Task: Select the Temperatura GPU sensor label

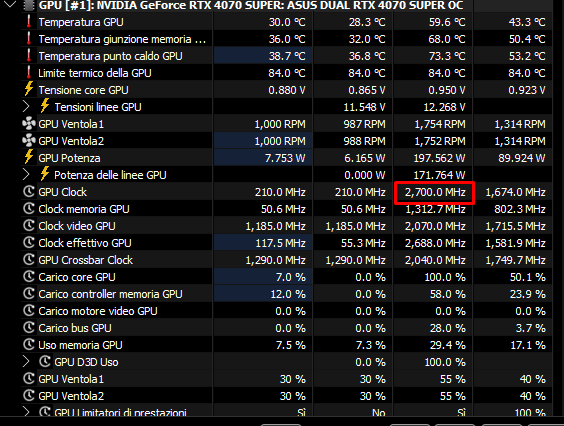Action: (x=81, y=22)
